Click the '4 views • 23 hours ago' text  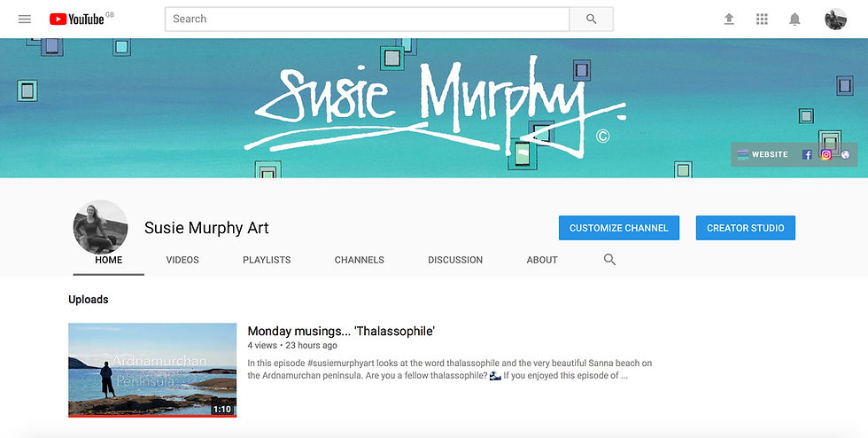pyautogui.click(x=292, y=346)
